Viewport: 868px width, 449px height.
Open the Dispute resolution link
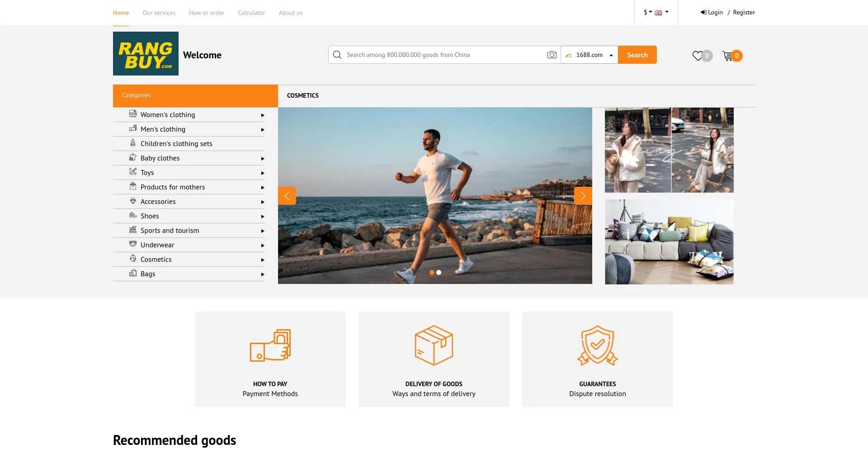(598, 394)
